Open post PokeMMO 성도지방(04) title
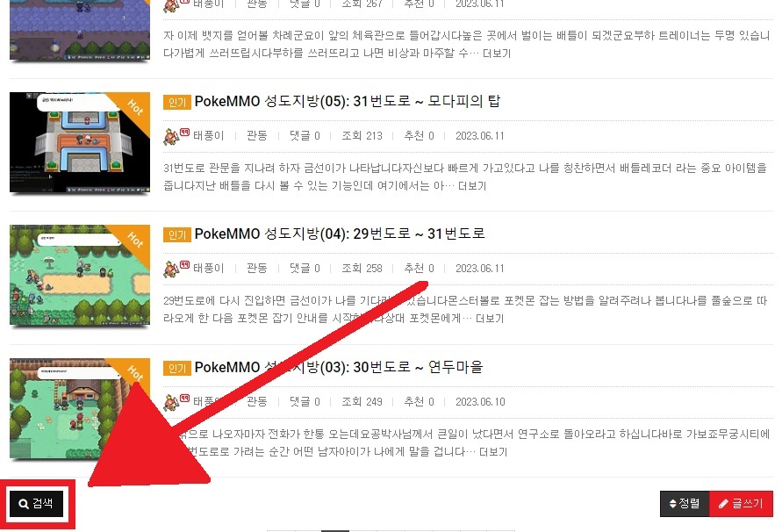The image size is (782, 532). 340,234
